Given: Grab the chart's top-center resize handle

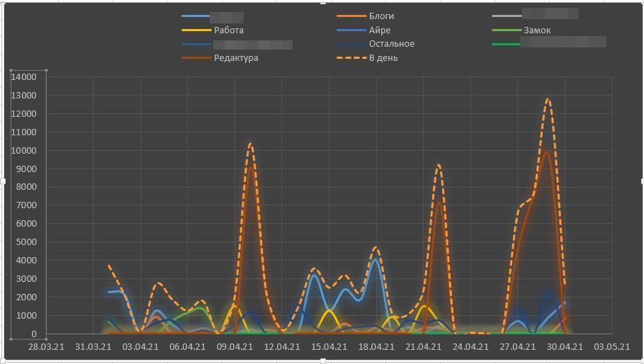Looking at the screenshot, I should 323,2.
